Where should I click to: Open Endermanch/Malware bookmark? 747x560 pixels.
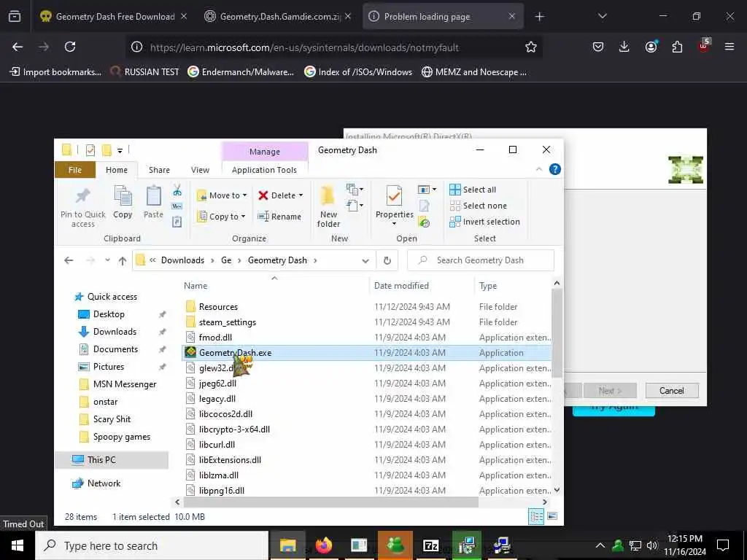point(241,72)
